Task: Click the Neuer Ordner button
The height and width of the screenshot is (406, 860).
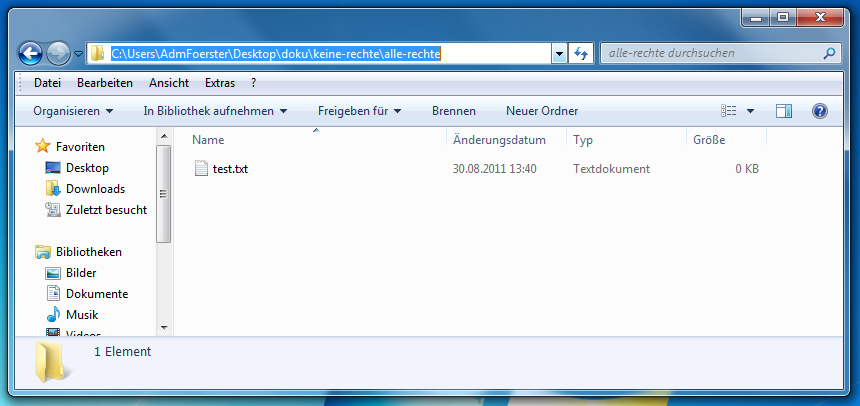Action: [x=542, y=111]
